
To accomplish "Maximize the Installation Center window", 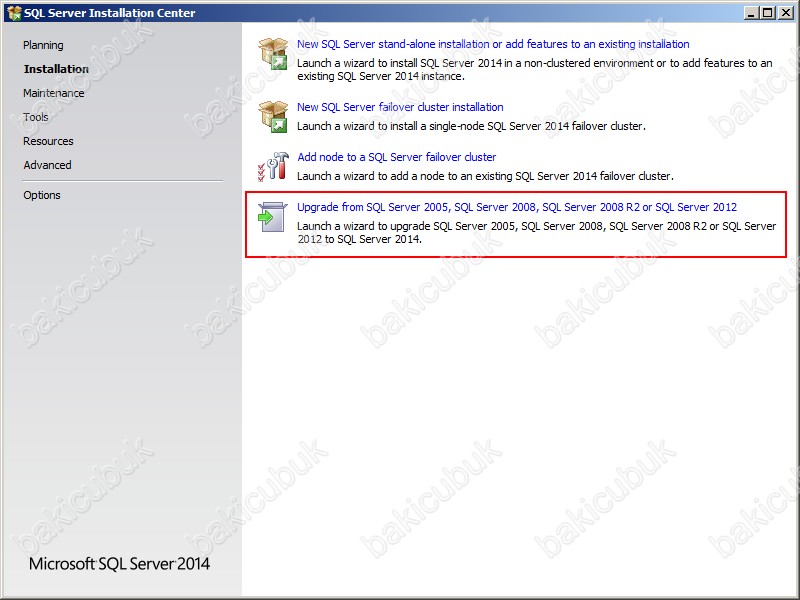I will (x=767, y=13).
